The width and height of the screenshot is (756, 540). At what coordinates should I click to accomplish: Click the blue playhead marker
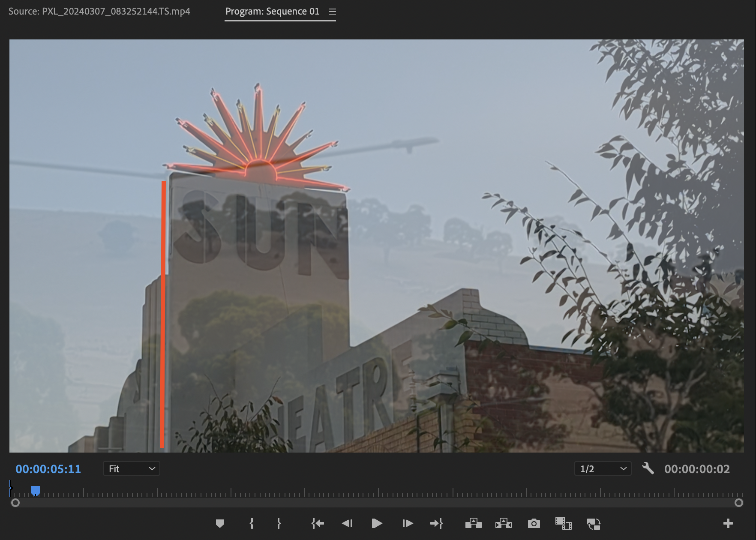36,491
